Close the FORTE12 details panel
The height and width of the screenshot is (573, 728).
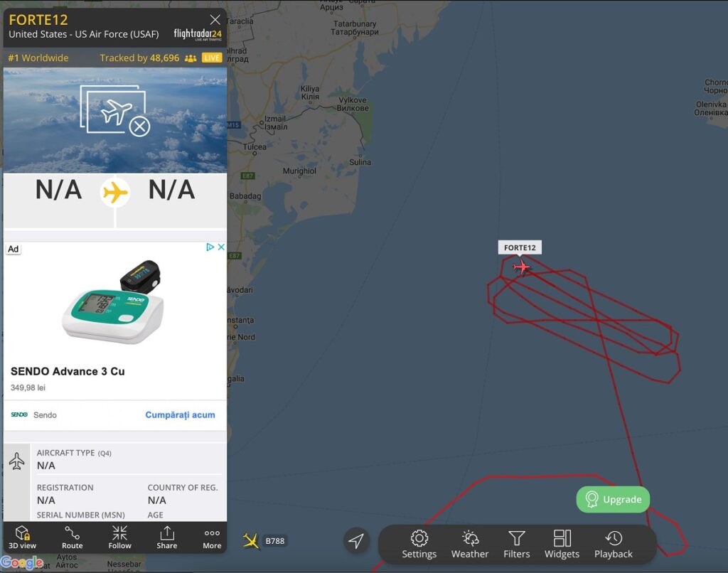215,20
